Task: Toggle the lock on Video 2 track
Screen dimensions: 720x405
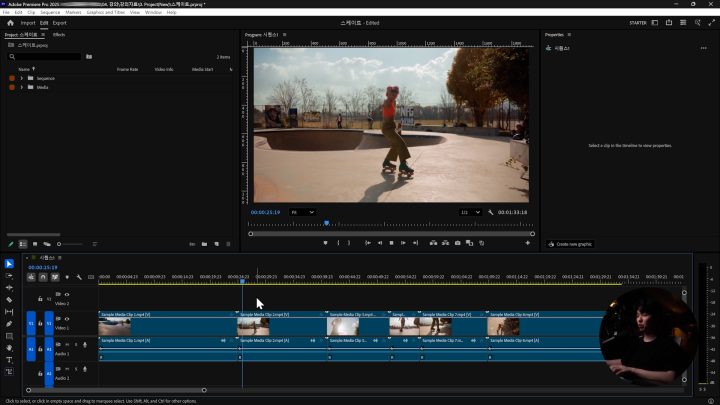Action: pyautogui.click(x=40, y=298)
